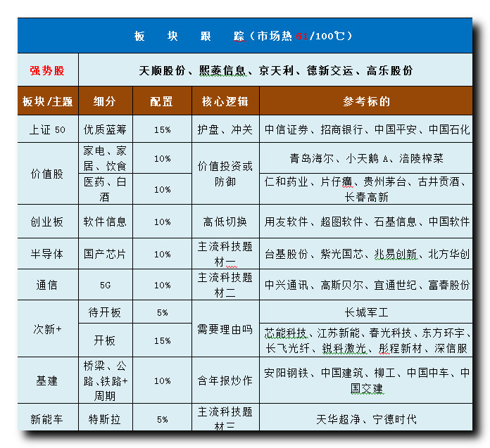Select the 价值股 sector cell
The image size is (490, 448).
47,174
